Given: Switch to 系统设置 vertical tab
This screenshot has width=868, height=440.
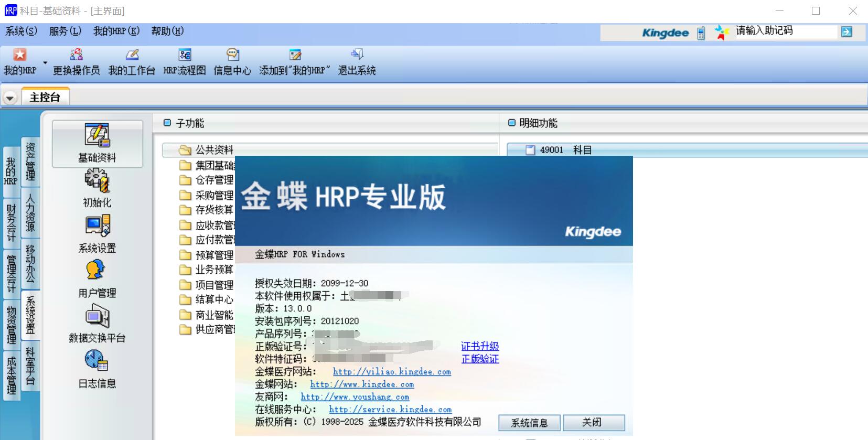Looking at the screenshot, I should (x=30, y=315).
